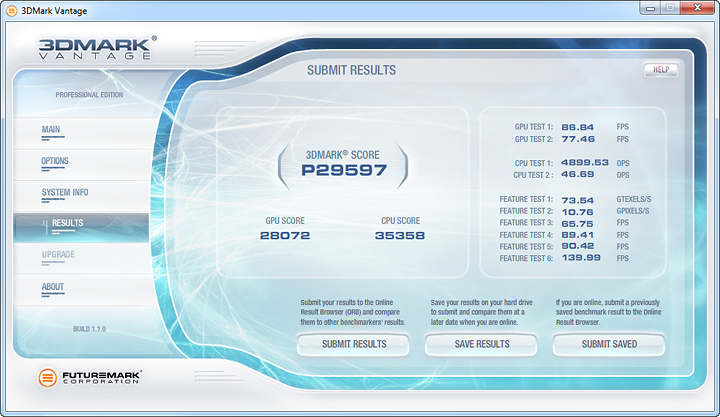Minimize the 3DMark Vantage window
Viewport: 720px width, 417px height.
650,8
